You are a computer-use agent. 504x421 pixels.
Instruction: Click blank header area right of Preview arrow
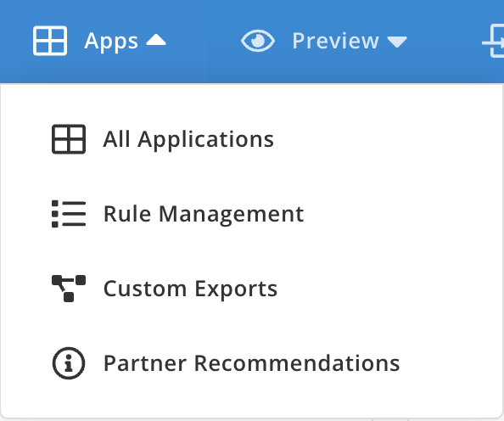pos(445,41)
